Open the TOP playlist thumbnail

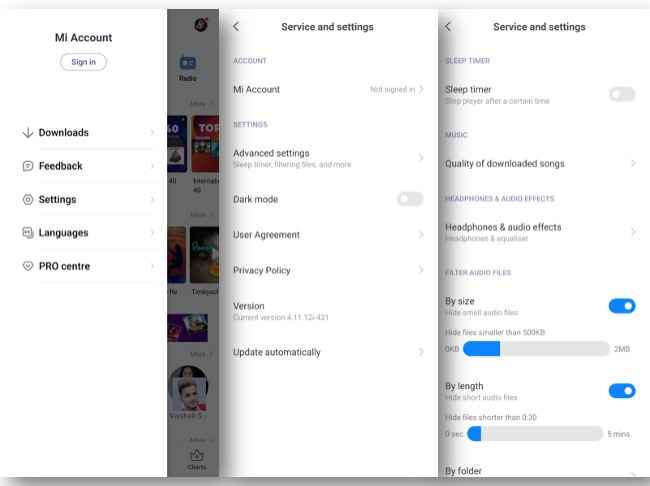click(x=205, y=144)
